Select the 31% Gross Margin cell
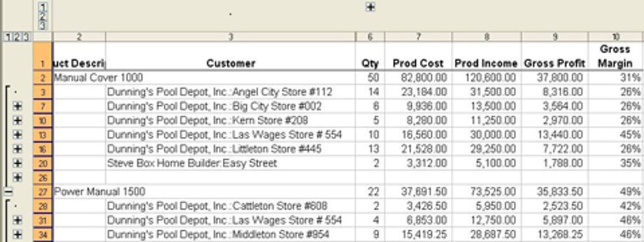 click(616, 78)
